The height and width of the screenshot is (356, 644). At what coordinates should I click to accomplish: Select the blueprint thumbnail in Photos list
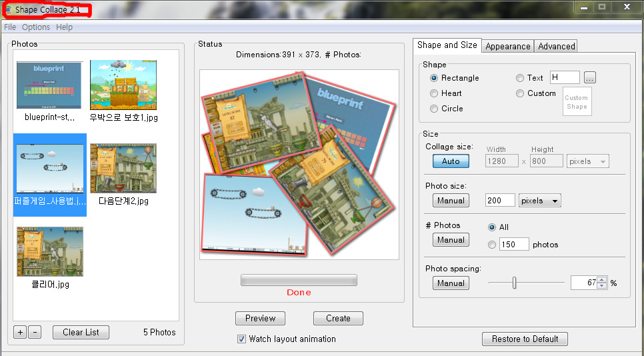[x=49, y=86]
